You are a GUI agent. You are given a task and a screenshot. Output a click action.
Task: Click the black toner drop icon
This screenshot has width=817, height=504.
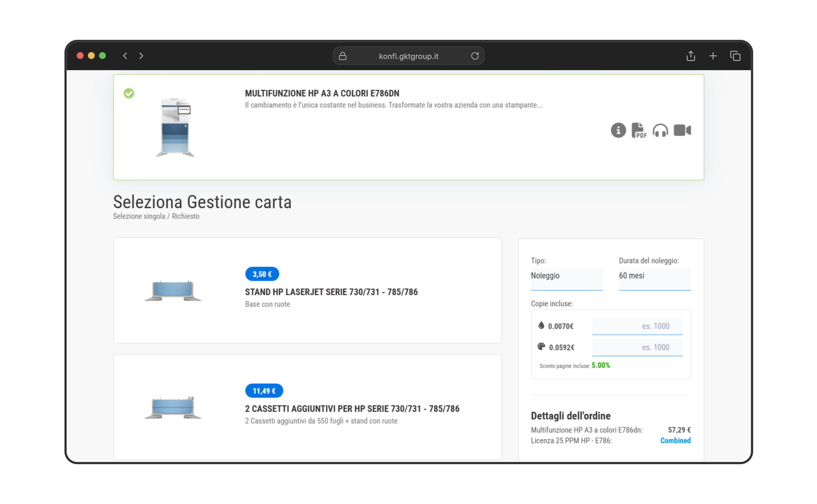point(541,325)
